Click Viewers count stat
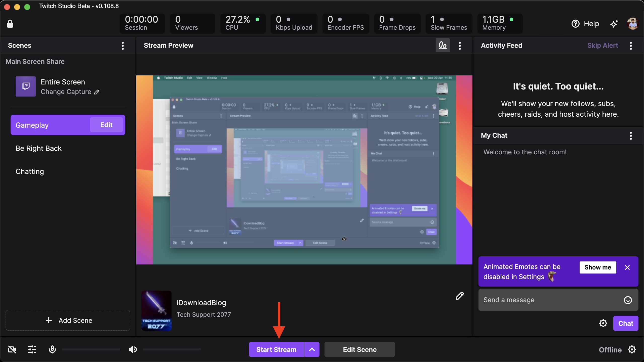 [x=192, y=23]
